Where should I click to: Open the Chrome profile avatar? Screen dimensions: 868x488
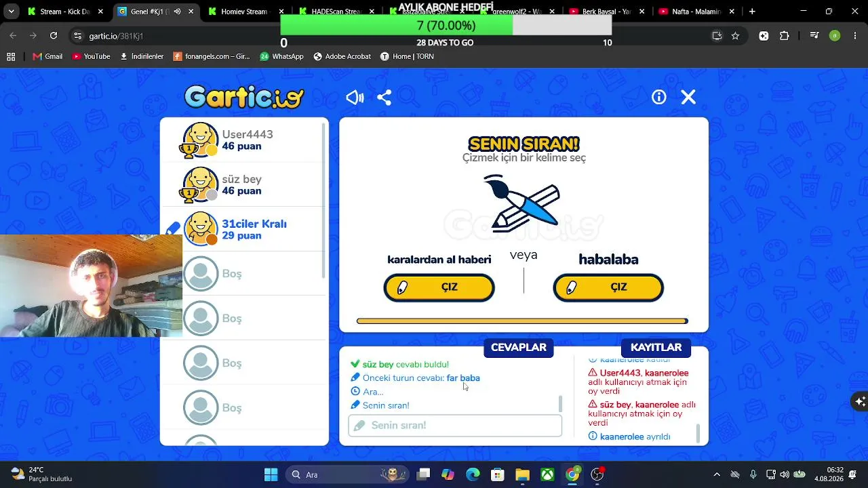click(x=835, y=36)
